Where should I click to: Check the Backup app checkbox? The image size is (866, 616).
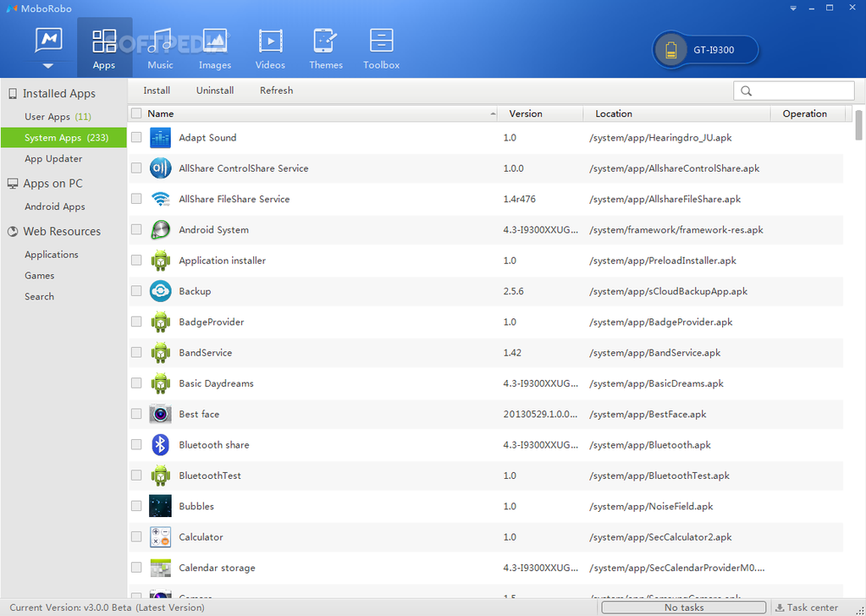[136, 291]
